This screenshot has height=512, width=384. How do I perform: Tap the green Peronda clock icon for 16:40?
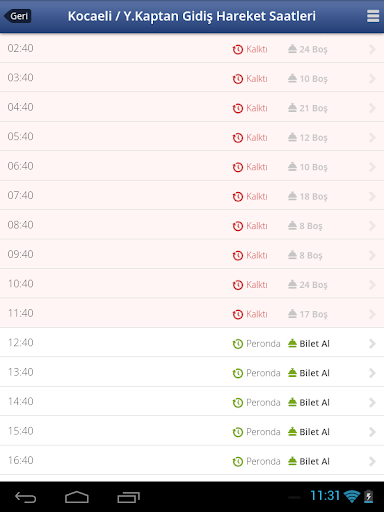pos(238,462)
